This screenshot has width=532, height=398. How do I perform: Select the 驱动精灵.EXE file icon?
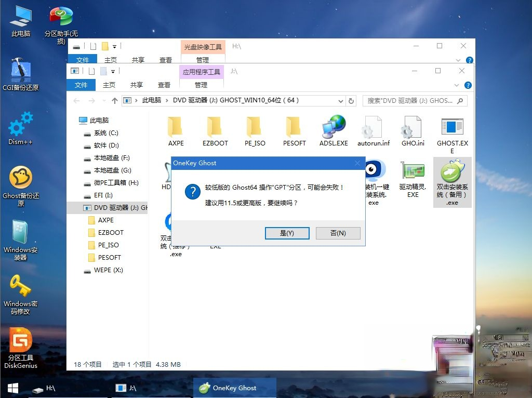click(x=413, y=179)
